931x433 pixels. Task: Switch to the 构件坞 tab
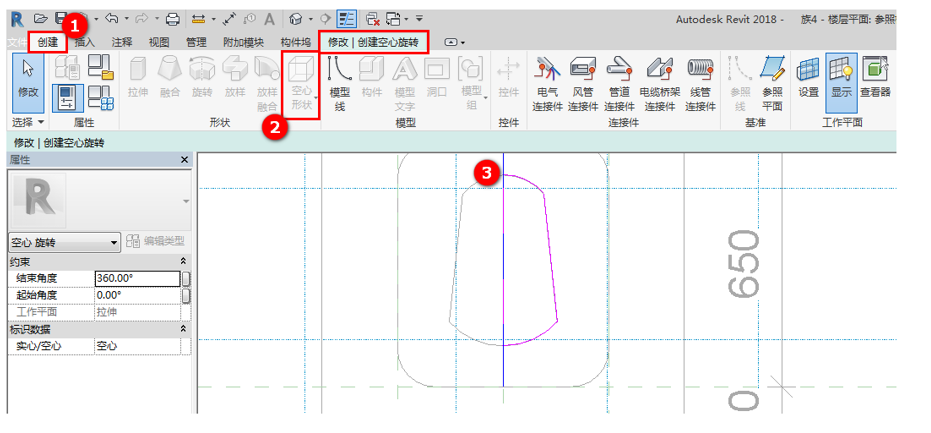click(295, 42)
